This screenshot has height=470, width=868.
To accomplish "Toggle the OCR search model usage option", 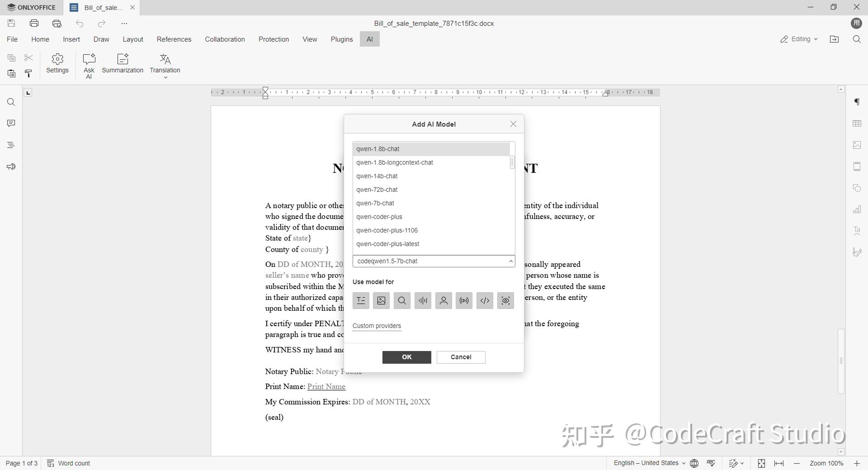I will coord(402,300).
